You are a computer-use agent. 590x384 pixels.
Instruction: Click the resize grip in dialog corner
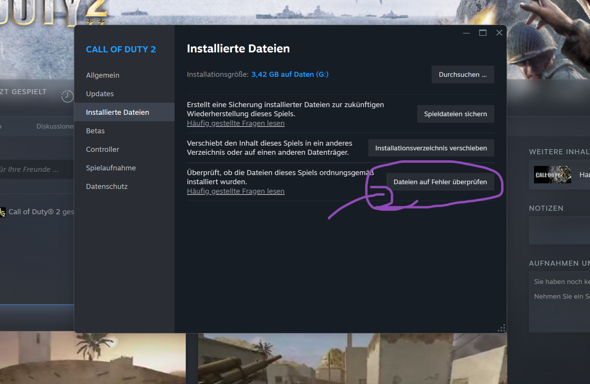click(502, 328)
